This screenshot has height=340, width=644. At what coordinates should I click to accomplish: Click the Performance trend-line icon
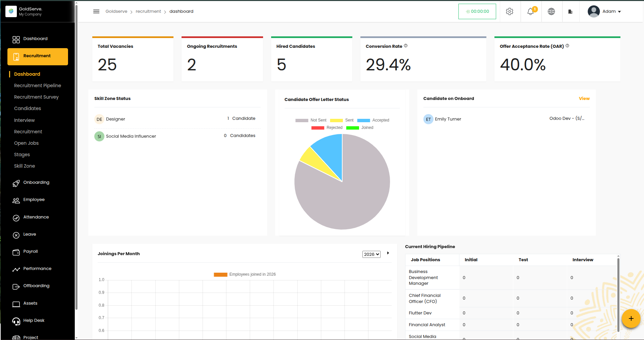click(16, 270)
